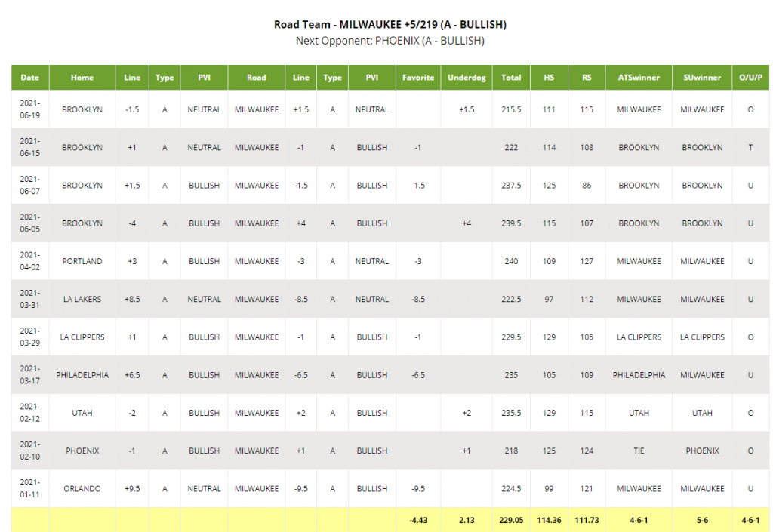The height and width of the screenshot is (532, 773).
Task: Click the 229.5 total value
Action: 511,337
